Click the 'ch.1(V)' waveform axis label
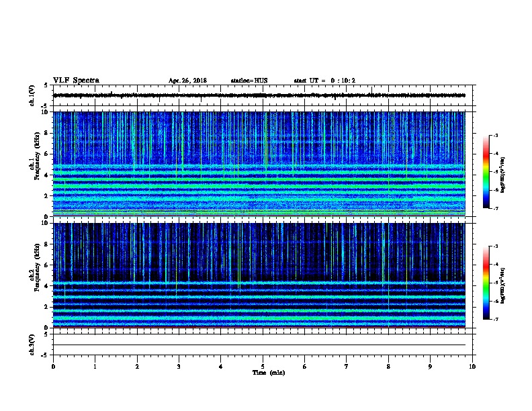Viewport: 532px width, 411px height. (32, 95)
